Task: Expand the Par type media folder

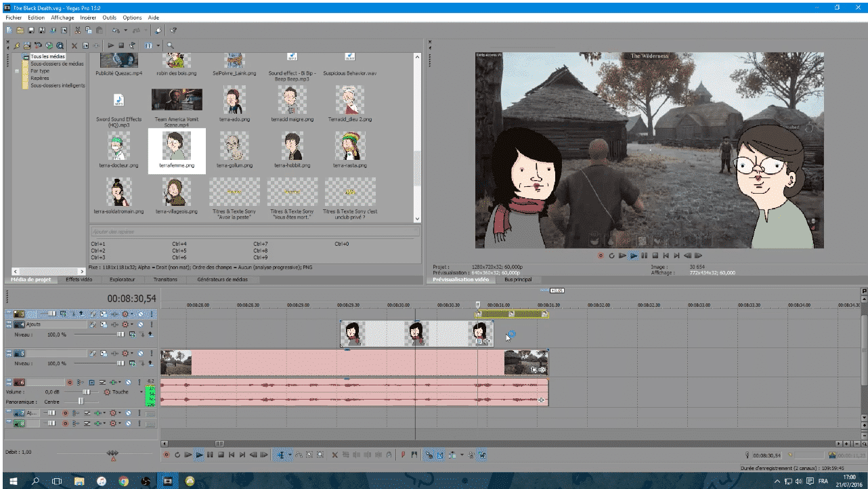Action: tap(17, 71)
